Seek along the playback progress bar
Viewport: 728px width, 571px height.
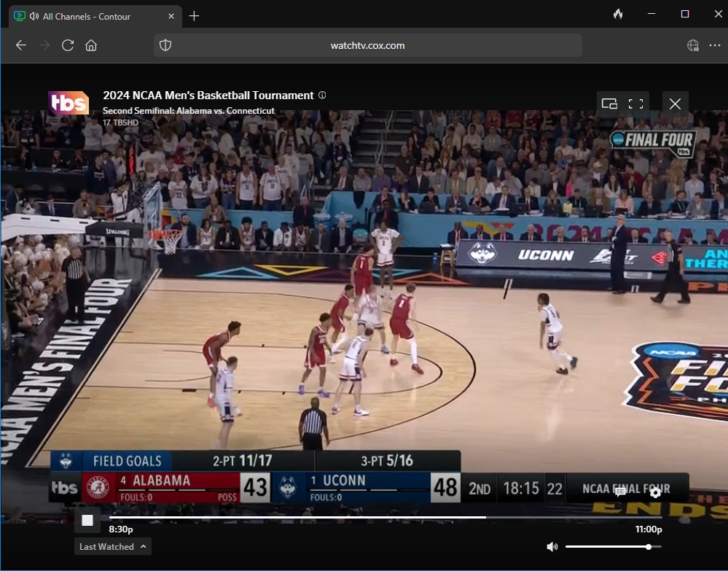[x=385, y=517]
